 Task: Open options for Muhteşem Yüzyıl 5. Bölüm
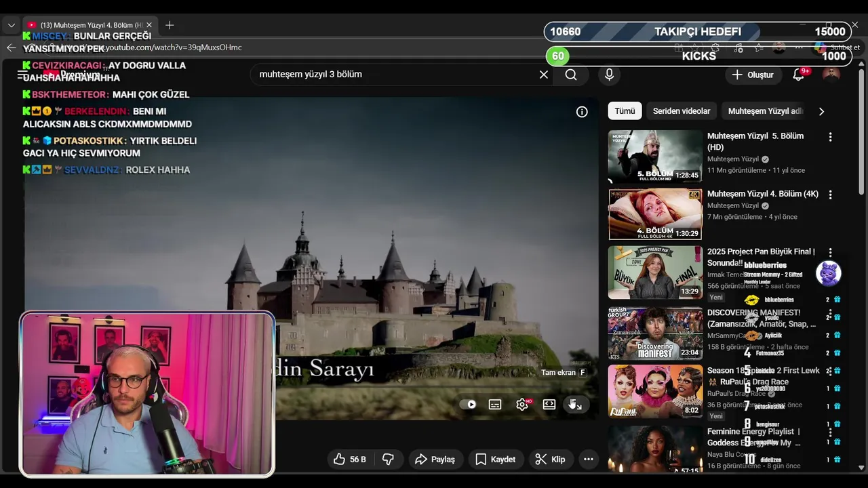830,137
